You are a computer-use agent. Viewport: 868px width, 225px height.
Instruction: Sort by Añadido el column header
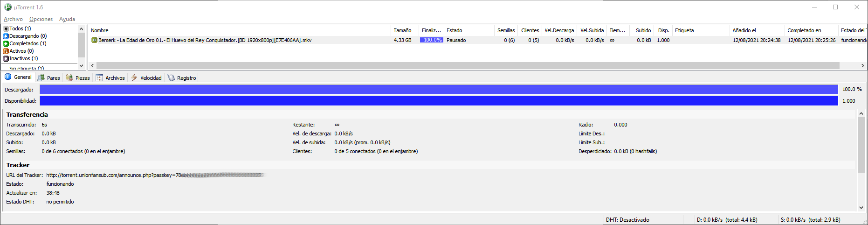click(x=757, y=30)
